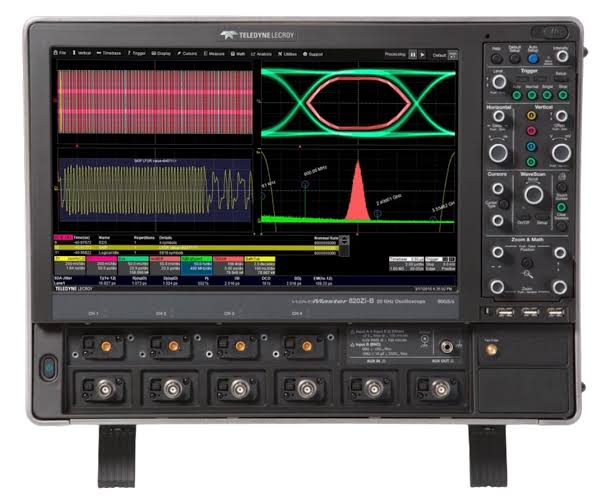Push the Clear Sweeps button
Viewport: 611px width, 502px height.
[x=562, y=226]
